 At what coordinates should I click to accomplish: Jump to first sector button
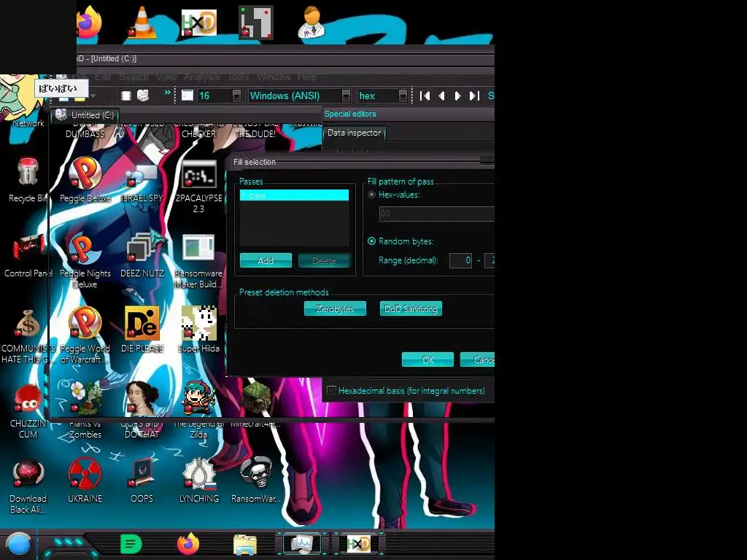425,96
